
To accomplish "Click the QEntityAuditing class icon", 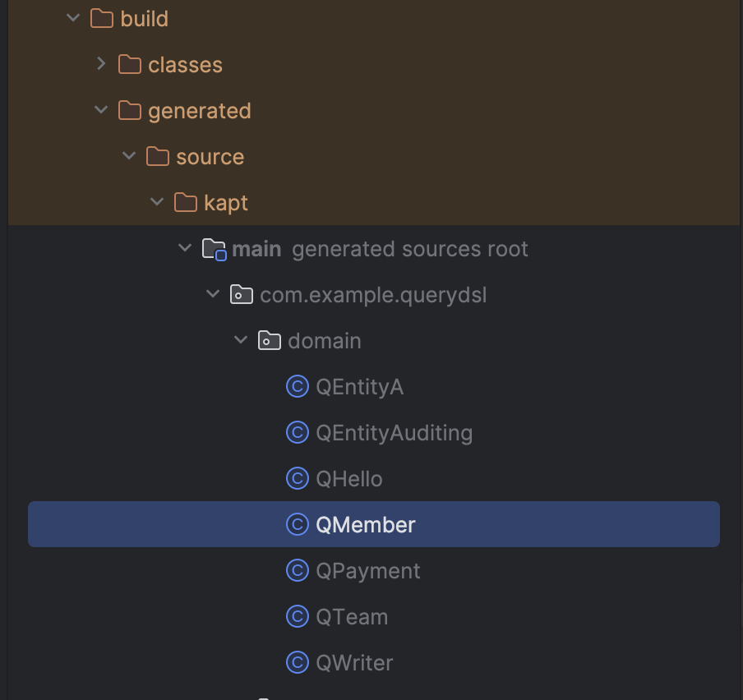I will [x=297, y=432].
